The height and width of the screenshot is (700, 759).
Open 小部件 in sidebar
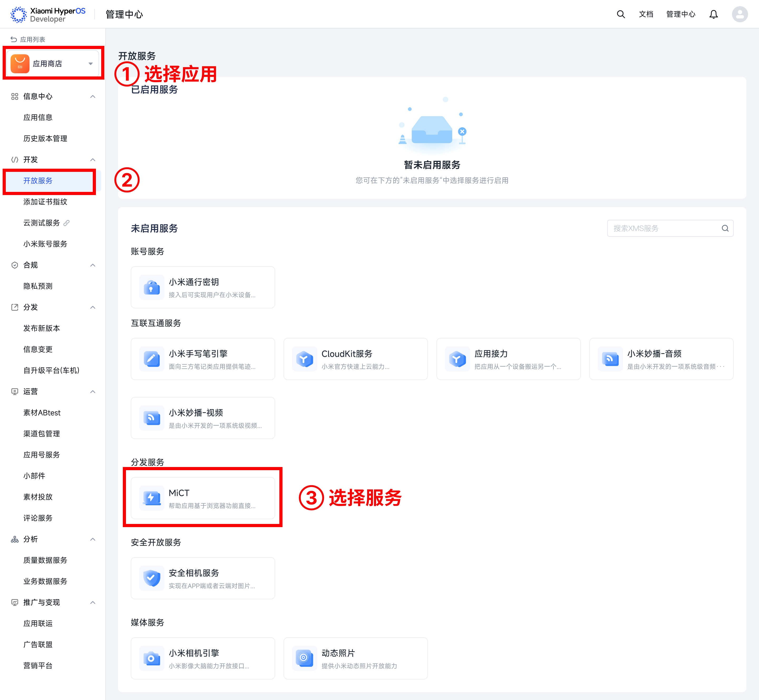coord(34,476)
